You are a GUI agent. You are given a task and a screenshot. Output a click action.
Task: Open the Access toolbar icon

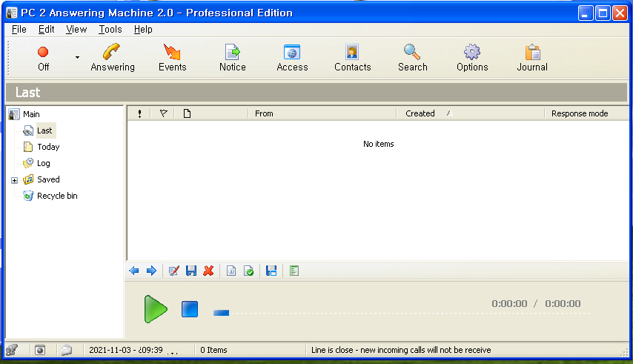point(292,58)
